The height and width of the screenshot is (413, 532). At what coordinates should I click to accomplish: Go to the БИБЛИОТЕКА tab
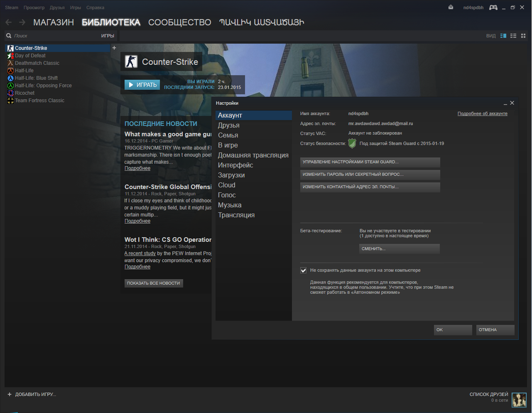(111, 22)
